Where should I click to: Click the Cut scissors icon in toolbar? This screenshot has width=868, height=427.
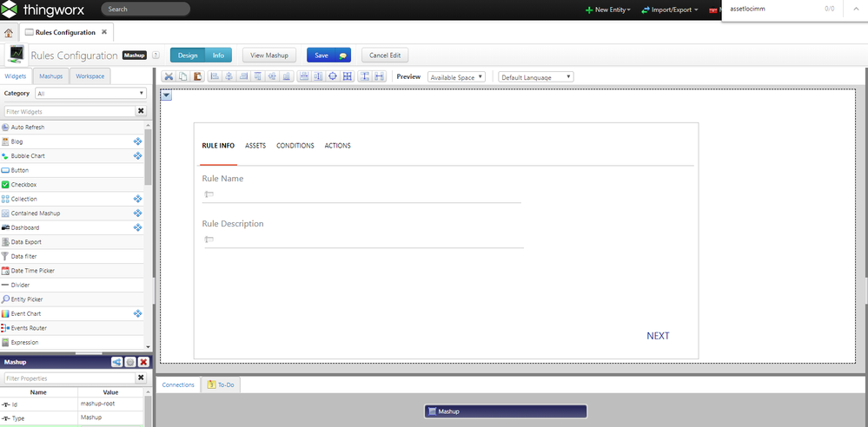[169, 76]
